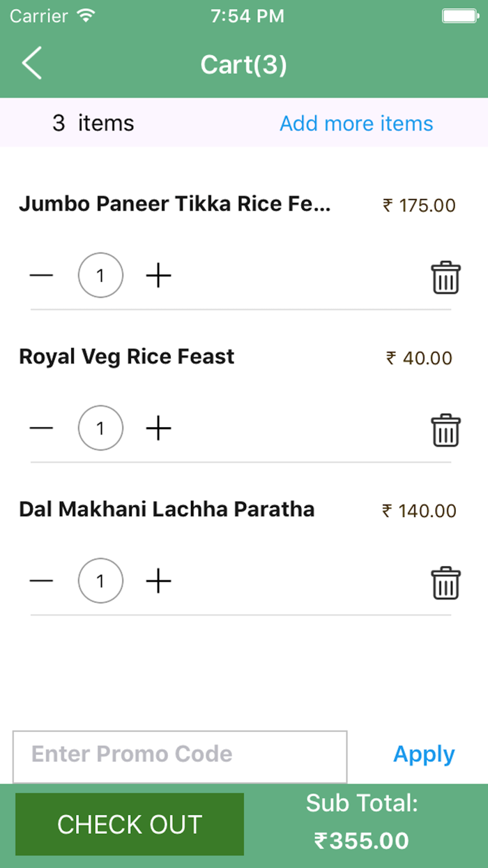This screenshot has width=488, height=868.
Task: Tap the Dal Makhani Lachha Paratha title
Action: (167, 509)
